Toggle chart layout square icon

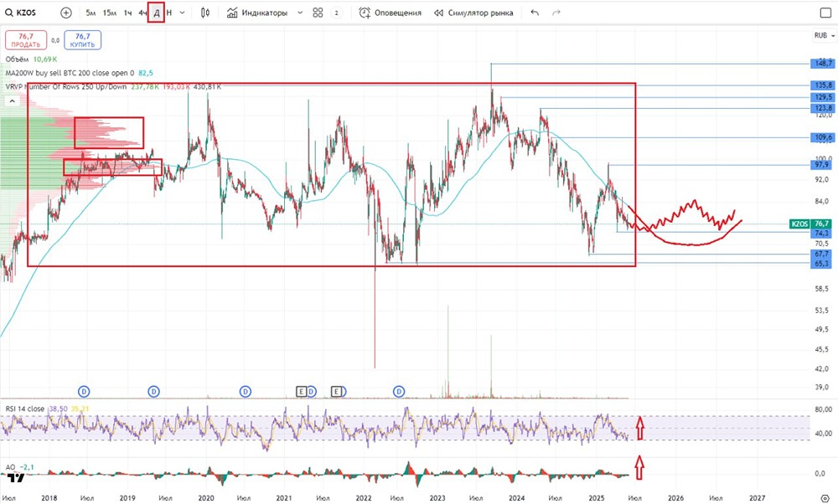(x=825, y=13)
